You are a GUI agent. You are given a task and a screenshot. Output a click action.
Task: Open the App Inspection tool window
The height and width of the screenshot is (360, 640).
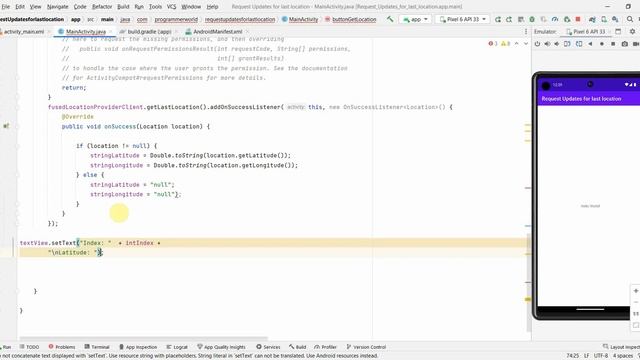(x=138, y=347)
